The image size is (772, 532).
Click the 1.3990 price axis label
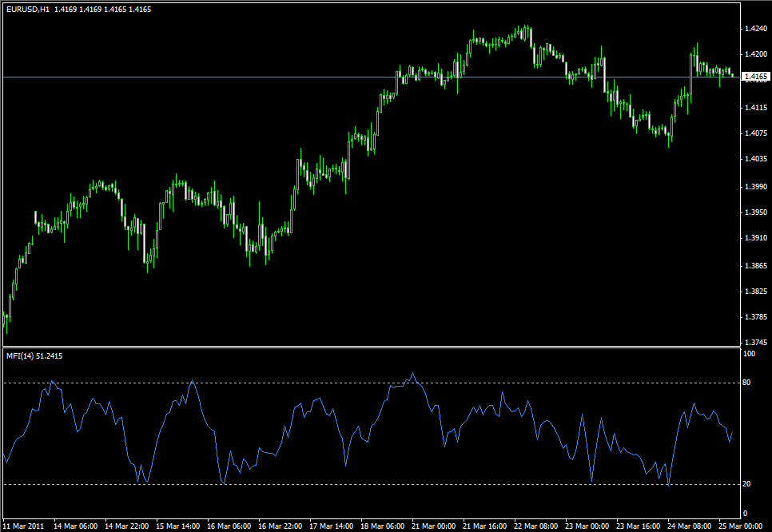pos(756,187)
